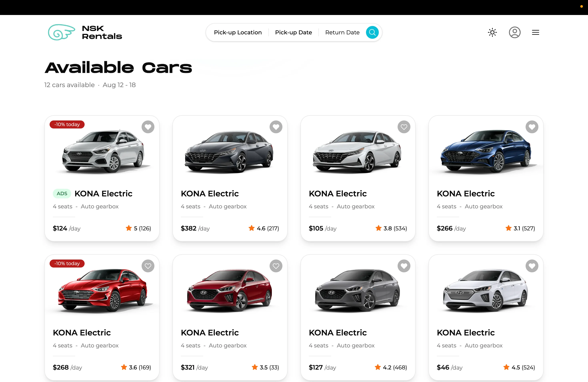Click the star rating icon on $382 car
This screenshot has height=382, width=588.
pos(252,228)
